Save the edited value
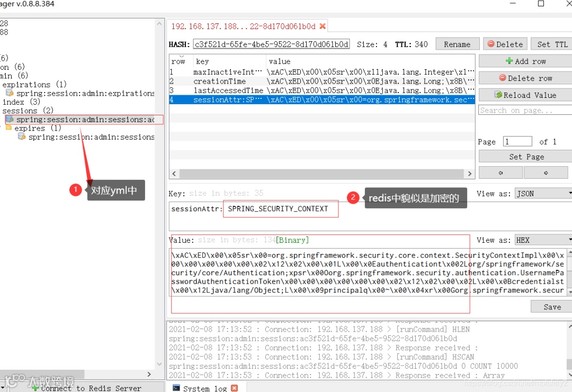Screen dimensions: 572x392 click(551, 307)
